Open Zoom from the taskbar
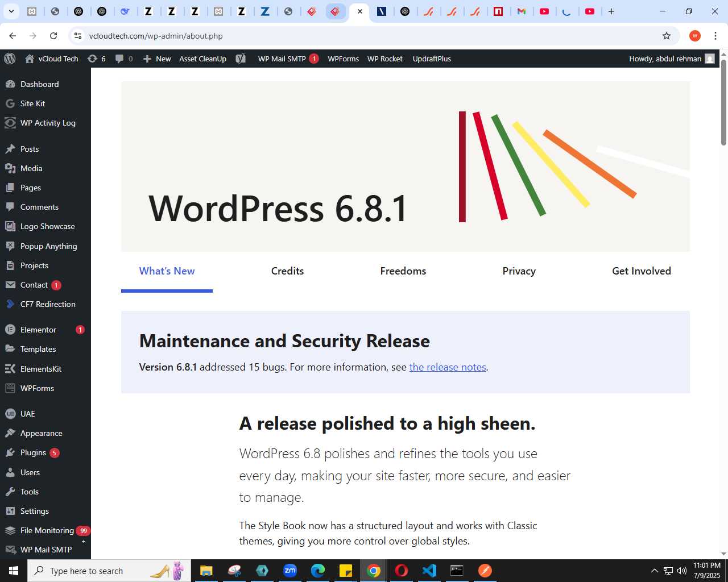 tap(290, 571)
